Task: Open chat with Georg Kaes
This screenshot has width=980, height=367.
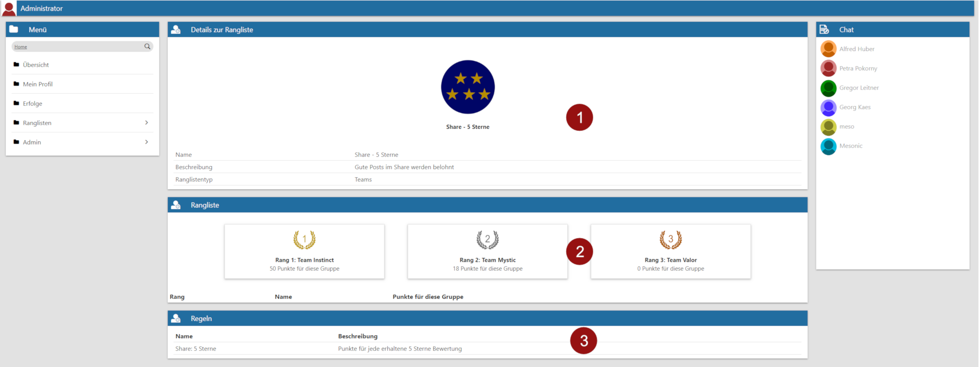Action: pyautogui.click(x=855, y=107)
